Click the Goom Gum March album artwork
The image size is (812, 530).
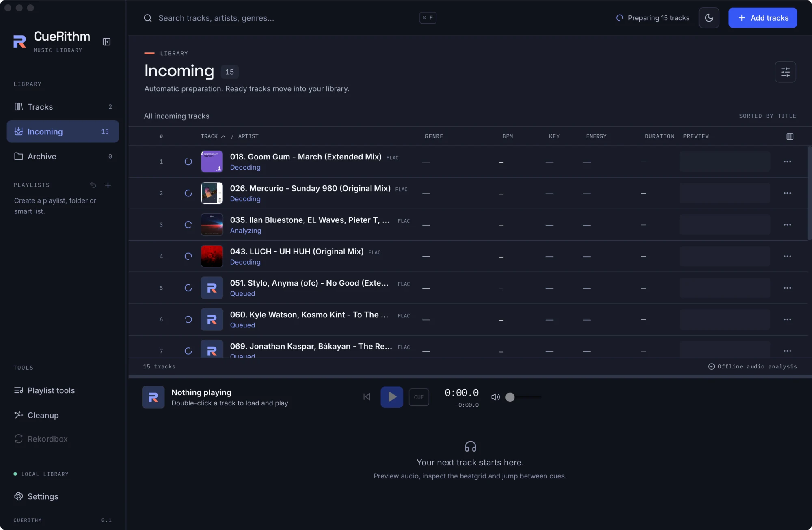212,162
